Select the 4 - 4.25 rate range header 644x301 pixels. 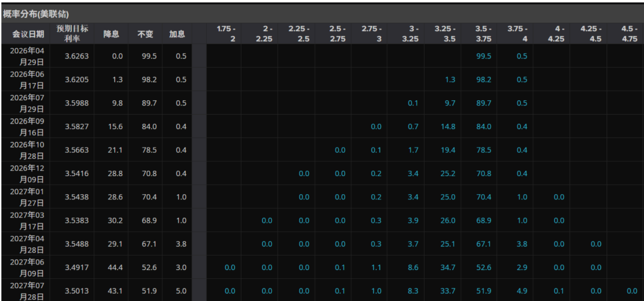click(x=555, y=35)
